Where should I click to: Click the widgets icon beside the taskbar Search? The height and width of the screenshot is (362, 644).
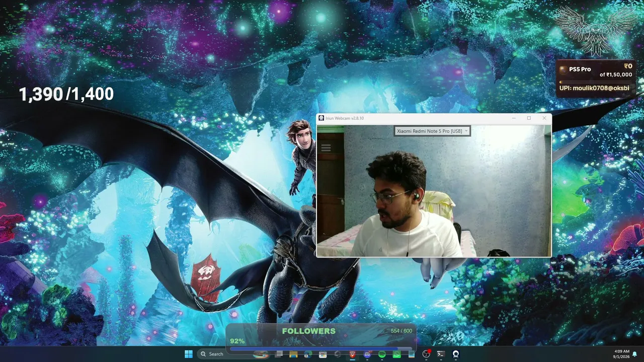point(261,354)
